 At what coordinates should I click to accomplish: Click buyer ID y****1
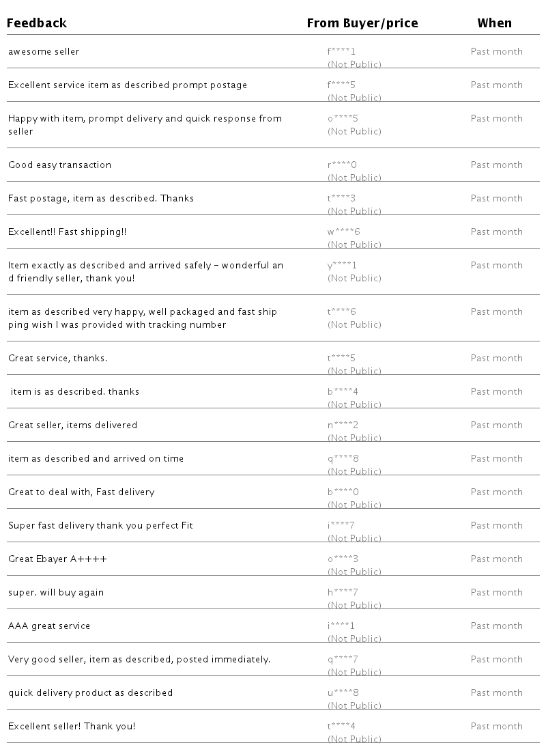pos(342,266)
